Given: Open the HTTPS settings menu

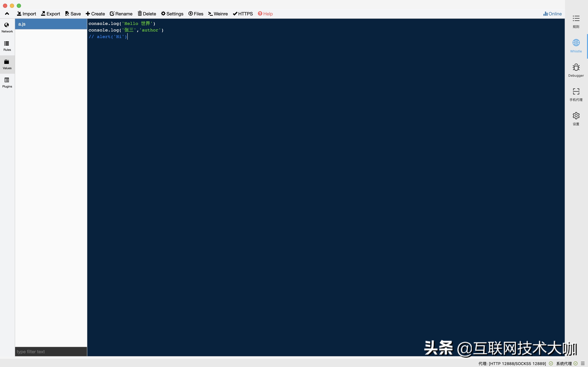Looking at the screenshot, I should pos(243,14).
